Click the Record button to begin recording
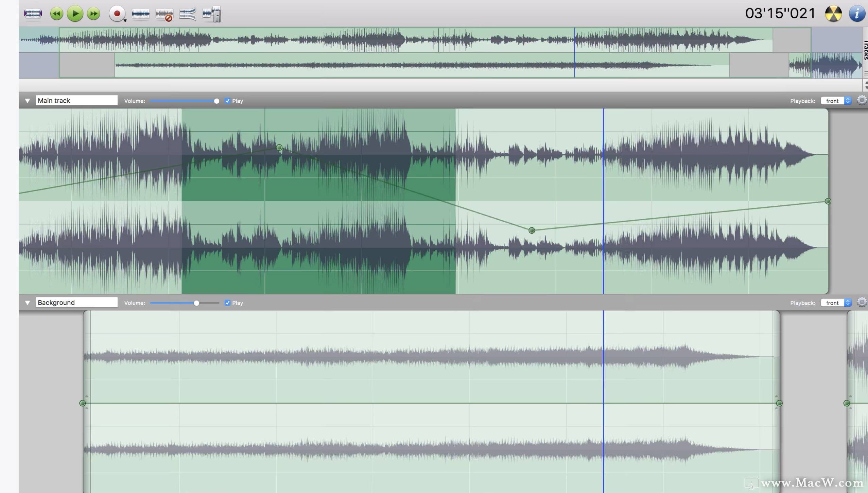The image size is (868, 493). [116, 13]
